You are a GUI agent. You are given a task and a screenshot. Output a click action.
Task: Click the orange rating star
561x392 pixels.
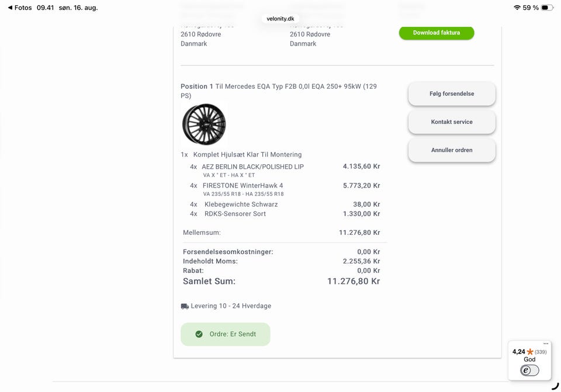click(x=530, y=352)
